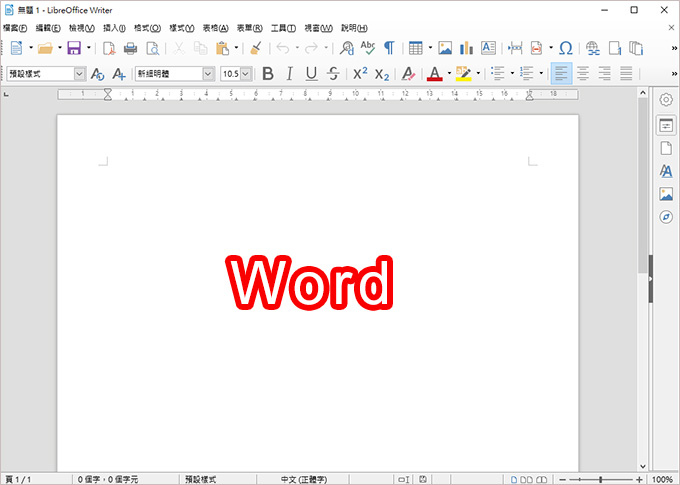Apply yellow highlighting color
The width and height of the screenshot is (680, 485).
[x=464, y=74]
